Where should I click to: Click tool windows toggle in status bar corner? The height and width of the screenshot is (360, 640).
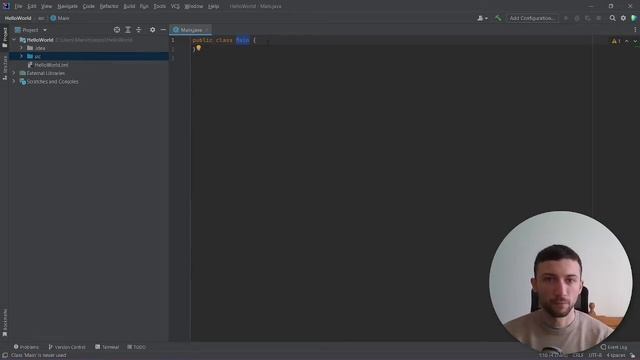pyautogui.click(x=4, y=356)
